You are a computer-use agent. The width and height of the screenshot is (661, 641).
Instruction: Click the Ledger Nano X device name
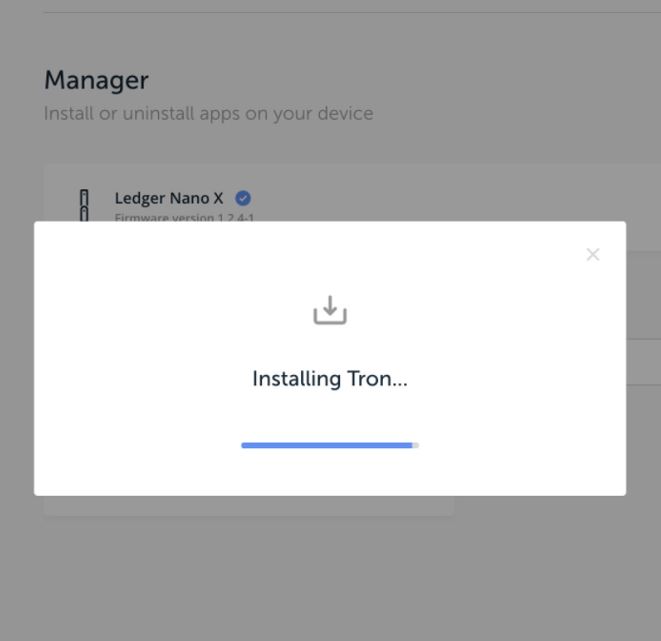point(169,198)
